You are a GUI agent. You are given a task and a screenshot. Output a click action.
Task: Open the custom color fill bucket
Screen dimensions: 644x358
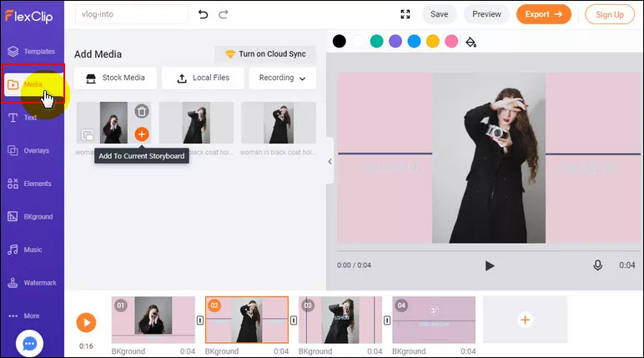(470, 42)
